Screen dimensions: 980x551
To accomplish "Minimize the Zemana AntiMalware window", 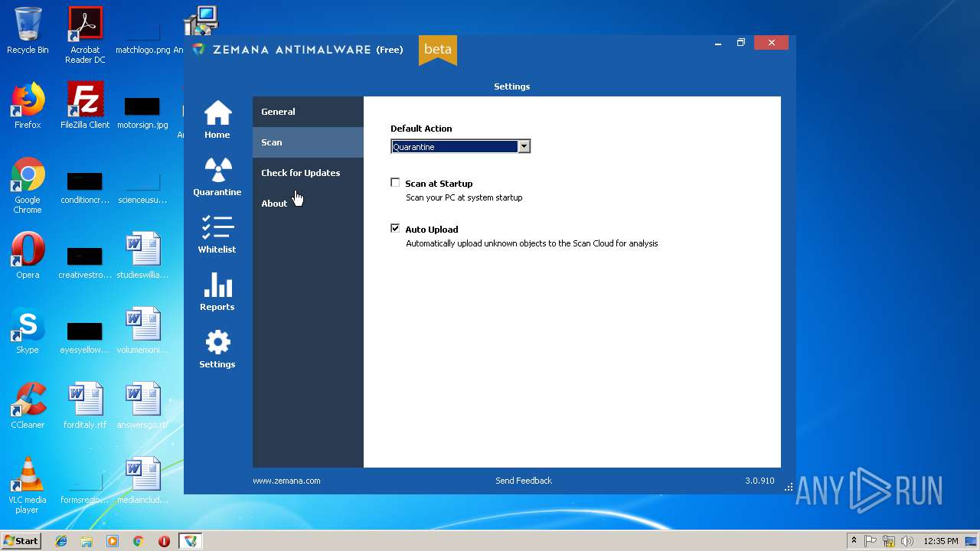I will [x=718, y=43].
